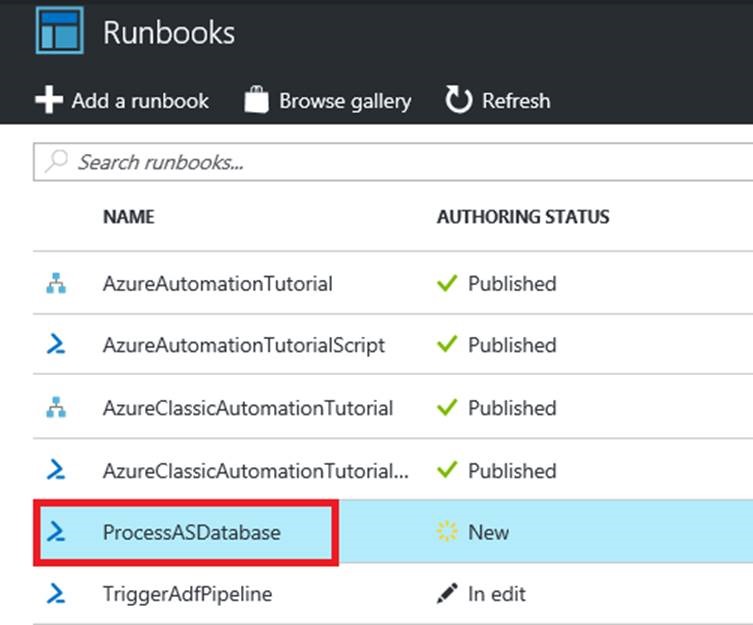753x625 pixels.
Task: Click the graphical runbook icon beside AzureAutomationTutorial
Action: click(x=56, y=284)
